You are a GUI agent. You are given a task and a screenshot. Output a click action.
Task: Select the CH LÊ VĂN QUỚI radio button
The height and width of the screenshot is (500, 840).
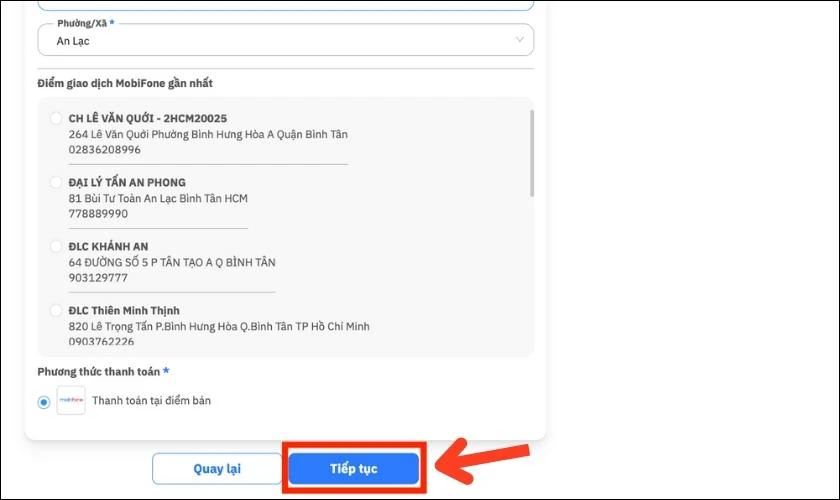tap(56, 118)
